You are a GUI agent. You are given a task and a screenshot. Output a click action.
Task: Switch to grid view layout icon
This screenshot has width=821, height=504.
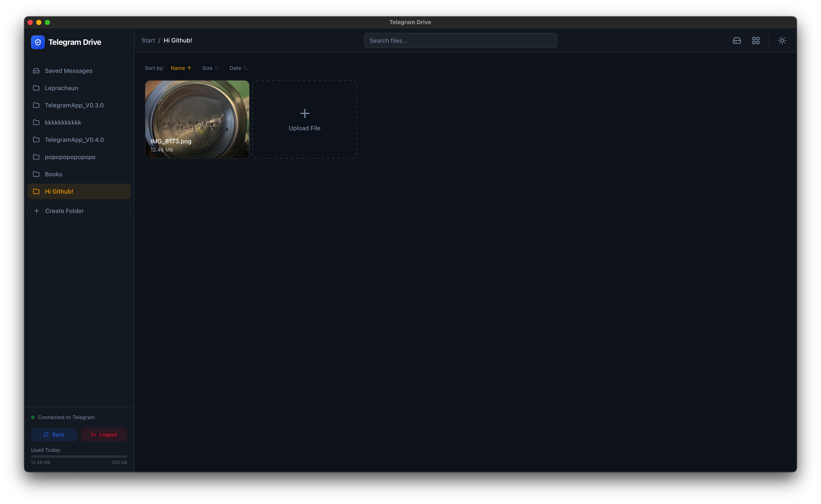click(756, 41)
